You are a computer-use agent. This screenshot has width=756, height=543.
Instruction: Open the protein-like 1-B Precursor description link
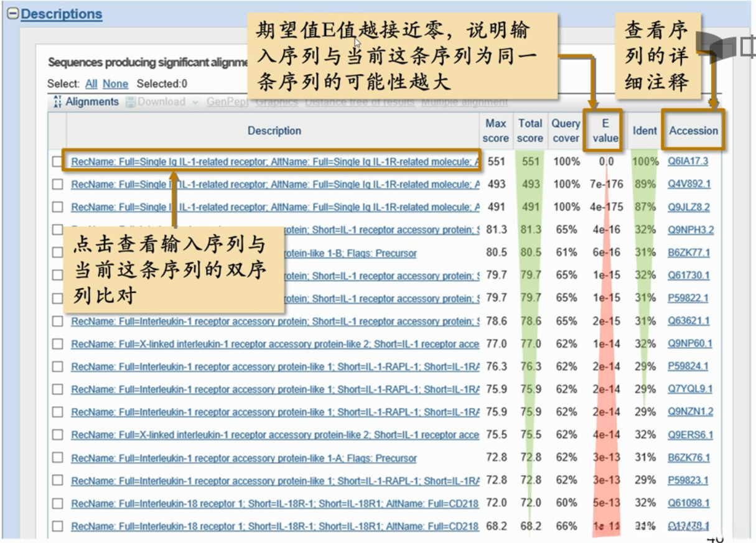coord(351,253)
